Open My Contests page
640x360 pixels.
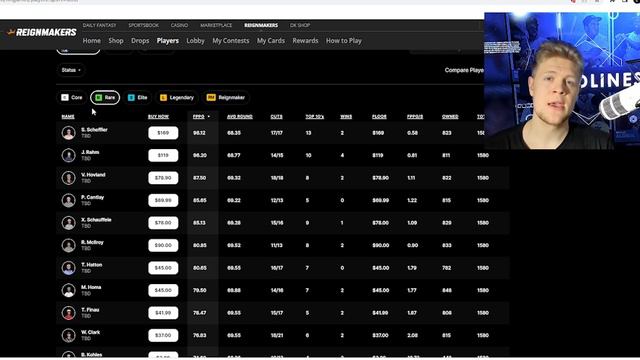(231, 41)
